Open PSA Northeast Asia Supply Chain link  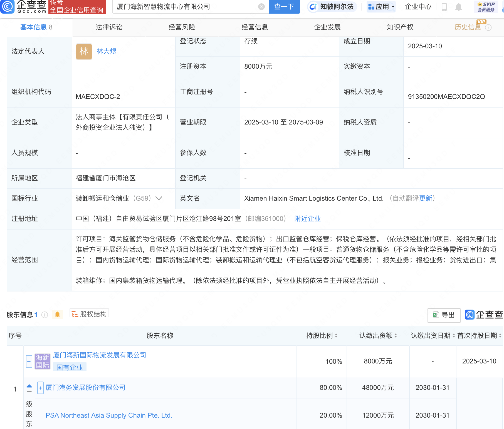[109, 415]
